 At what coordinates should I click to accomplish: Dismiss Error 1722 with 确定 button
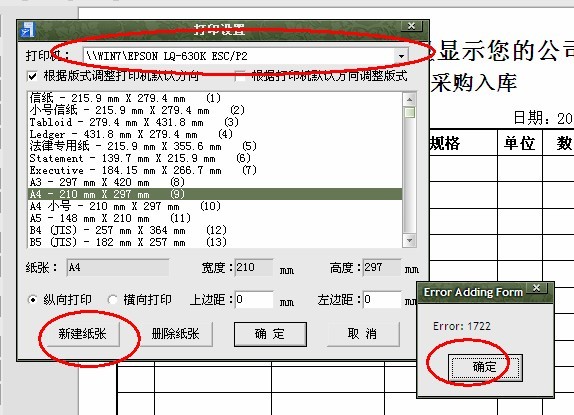485,367
